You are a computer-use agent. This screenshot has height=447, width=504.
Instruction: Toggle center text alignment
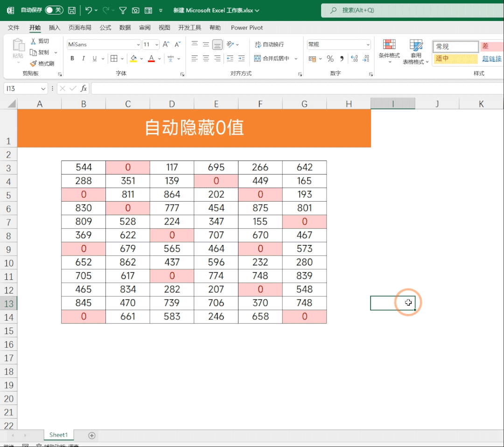pos(206,58)
